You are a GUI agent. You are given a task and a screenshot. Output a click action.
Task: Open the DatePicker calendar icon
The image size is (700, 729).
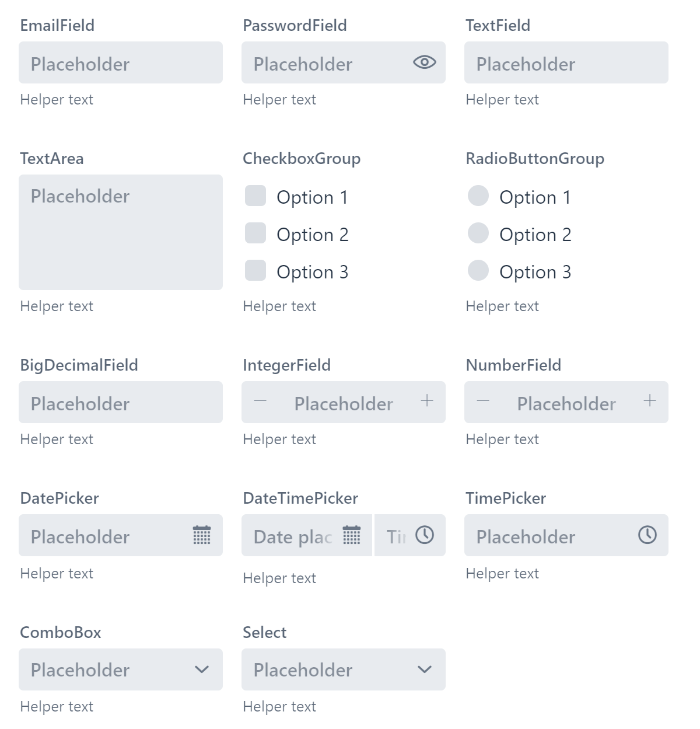(x=201, y=535)
